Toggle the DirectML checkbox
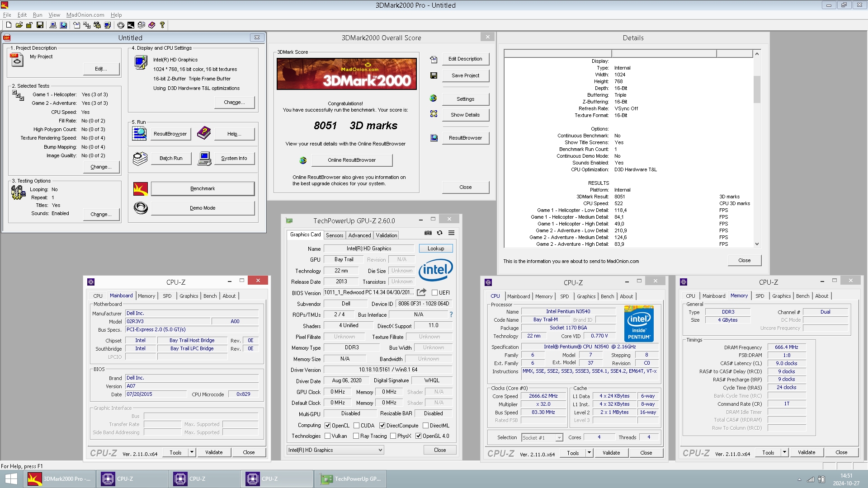 click(425, 426)
